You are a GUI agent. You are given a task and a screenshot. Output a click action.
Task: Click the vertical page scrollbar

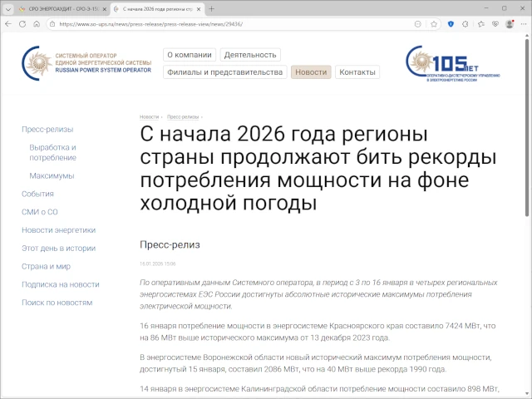(x=527, y=127)
